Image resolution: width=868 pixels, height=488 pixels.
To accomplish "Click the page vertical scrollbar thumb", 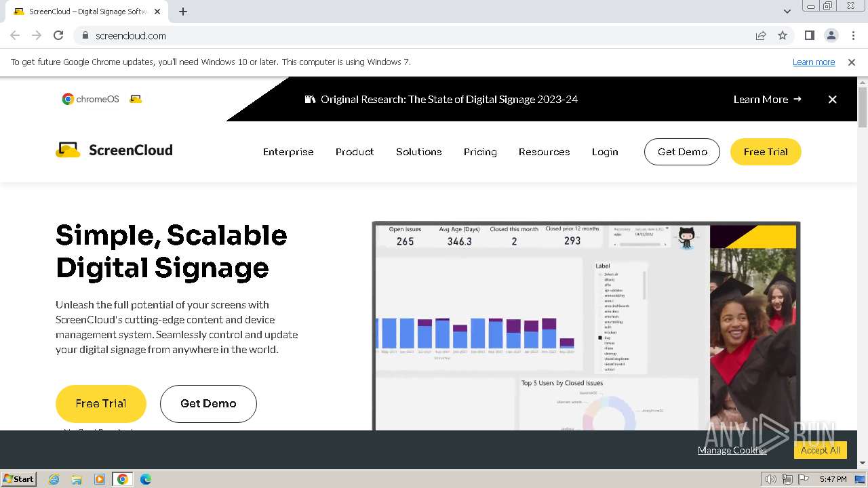I will (863, 107).
